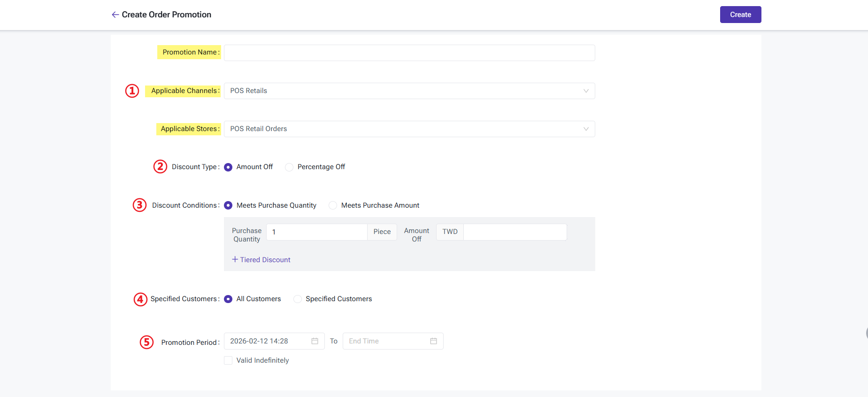This screenshot has height=397, width=868.
Task: Click the Tiered Discount link
Action: coord(265,260)
